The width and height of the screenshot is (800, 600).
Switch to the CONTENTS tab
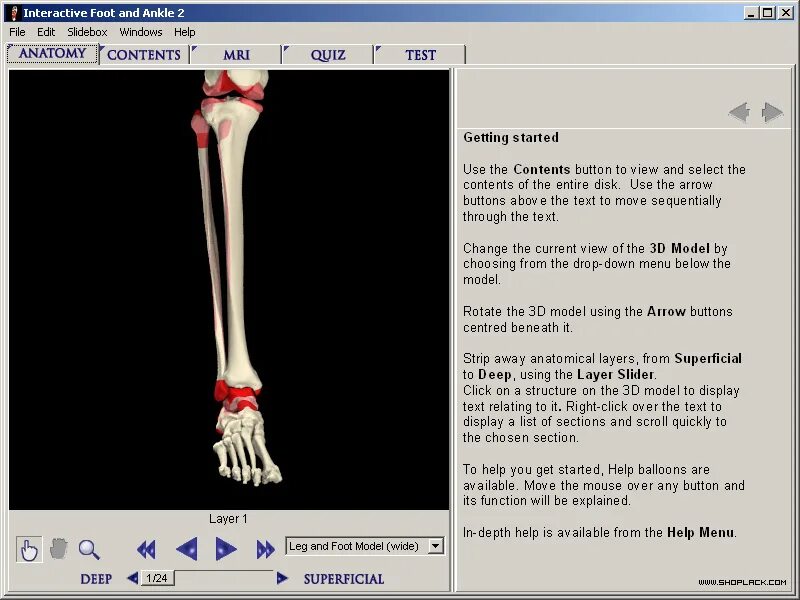pos(143,54)
